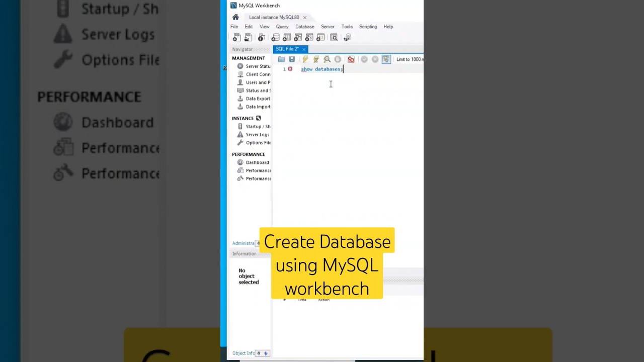Open Data Import in Management

click(x=254, y=107)
